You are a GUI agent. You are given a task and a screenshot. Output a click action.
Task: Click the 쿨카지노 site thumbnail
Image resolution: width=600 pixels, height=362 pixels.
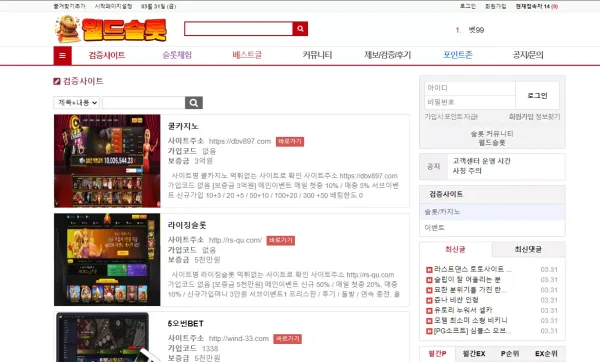click(x=107, y=161)
